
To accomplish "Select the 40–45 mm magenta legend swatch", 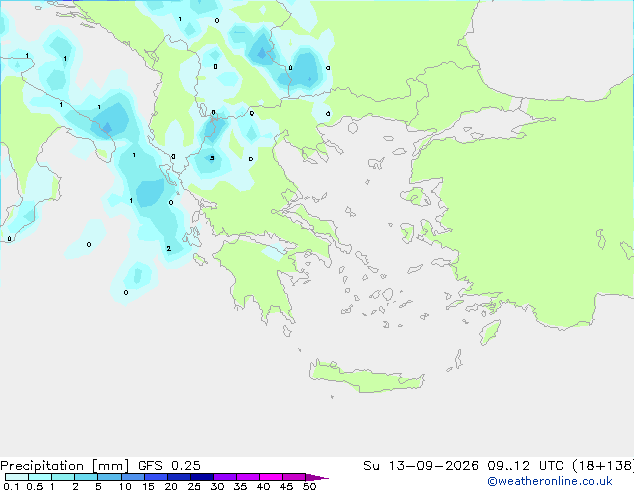I will point(271,477).
